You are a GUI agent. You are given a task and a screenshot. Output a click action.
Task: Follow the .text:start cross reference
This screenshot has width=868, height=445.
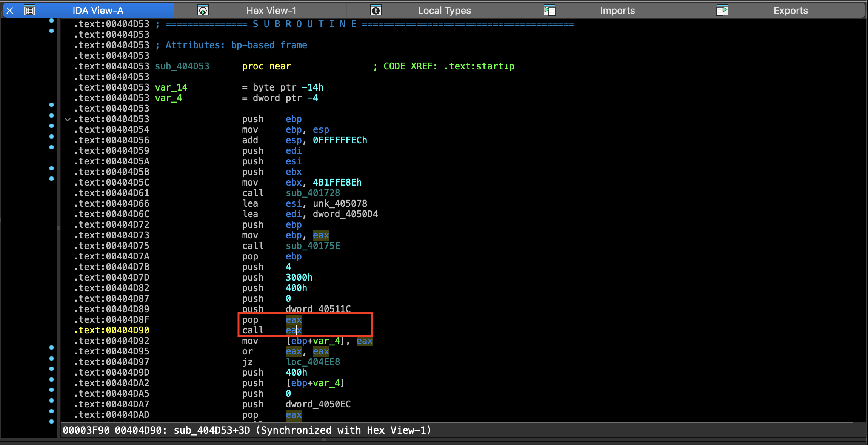(x=479, y=66)
